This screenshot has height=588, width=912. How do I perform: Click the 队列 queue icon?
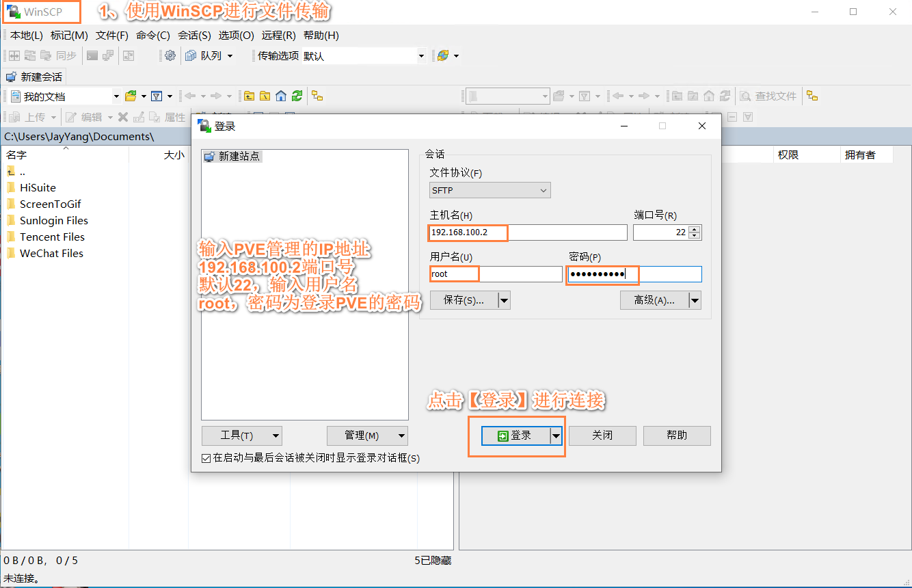point(192,55)
